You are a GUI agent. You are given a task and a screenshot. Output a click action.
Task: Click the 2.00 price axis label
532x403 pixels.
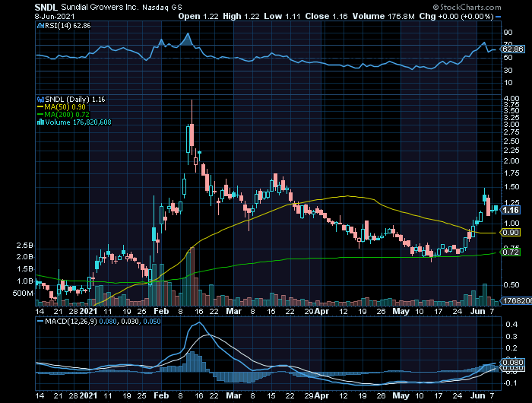point(511,161)
